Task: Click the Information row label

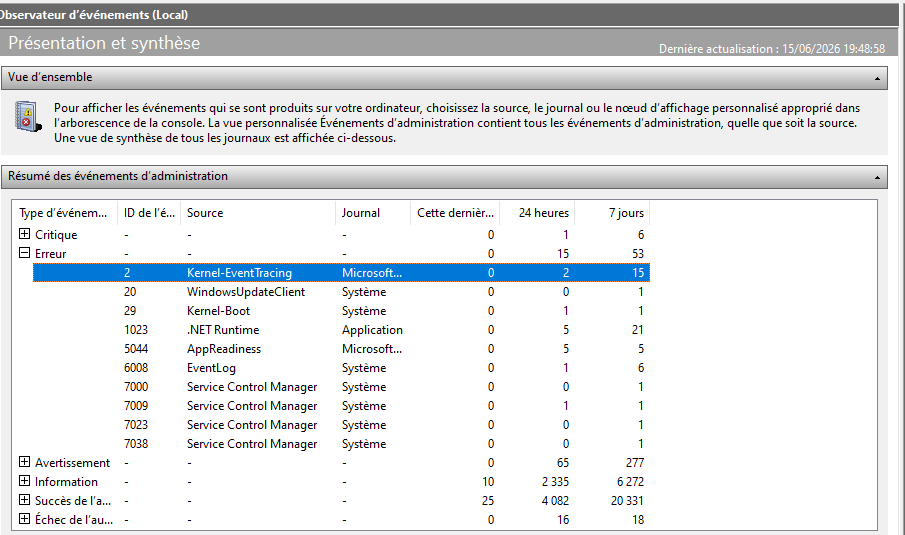Action: (x=66, y=482)
